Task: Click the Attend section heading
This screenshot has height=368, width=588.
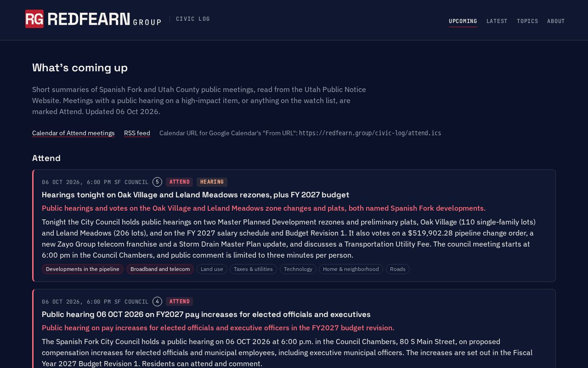Action: [46, 158]
